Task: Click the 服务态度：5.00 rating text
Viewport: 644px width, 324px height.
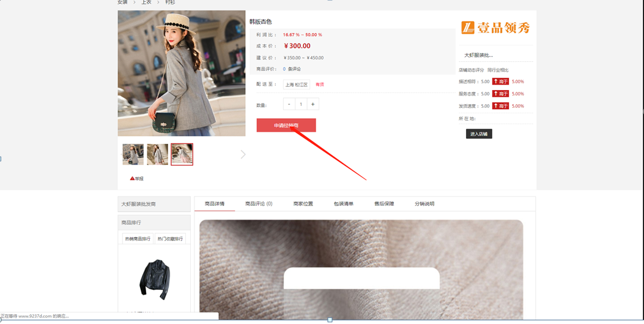Action: coord(474,94)
